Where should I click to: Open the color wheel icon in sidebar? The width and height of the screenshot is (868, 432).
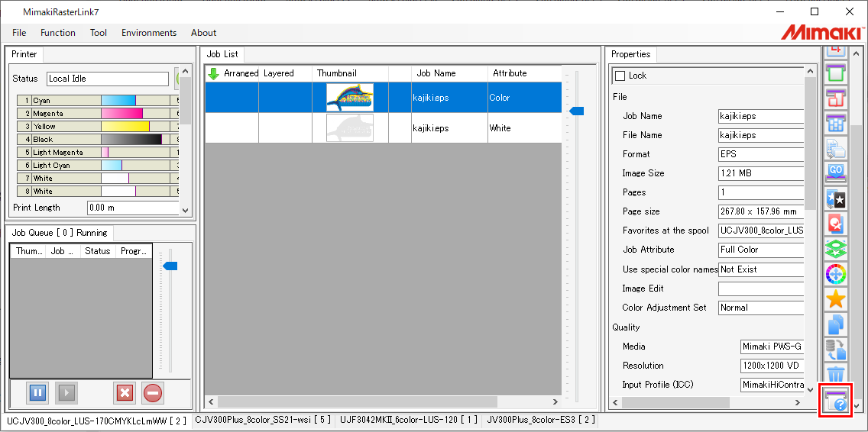click(836, 273)
